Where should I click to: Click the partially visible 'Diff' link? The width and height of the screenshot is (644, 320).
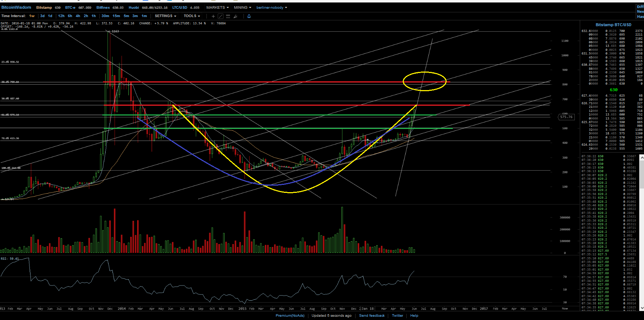[x=640, y=7]
